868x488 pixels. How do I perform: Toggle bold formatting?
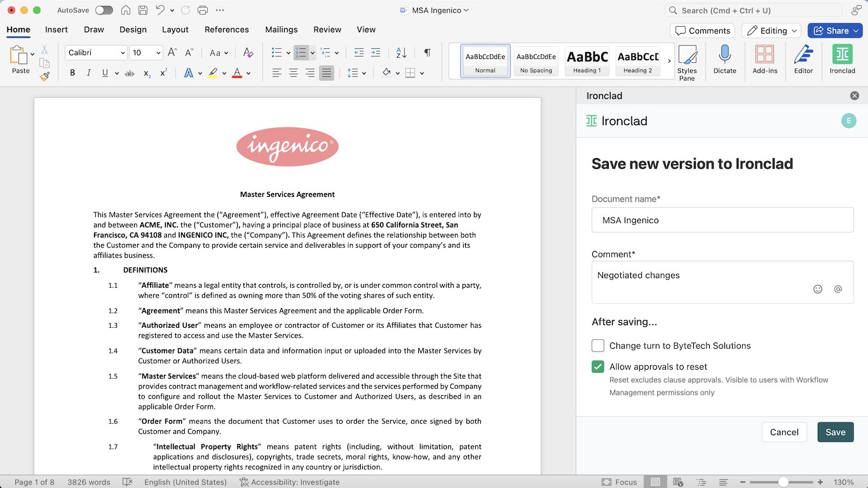pos(72,73)
